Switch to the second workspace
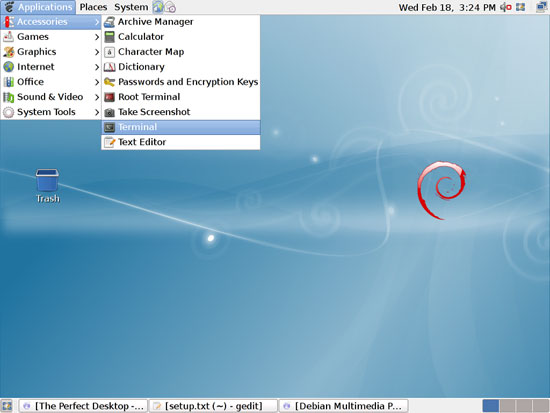This screenshot has width=550, height=413. click(508, 406)
